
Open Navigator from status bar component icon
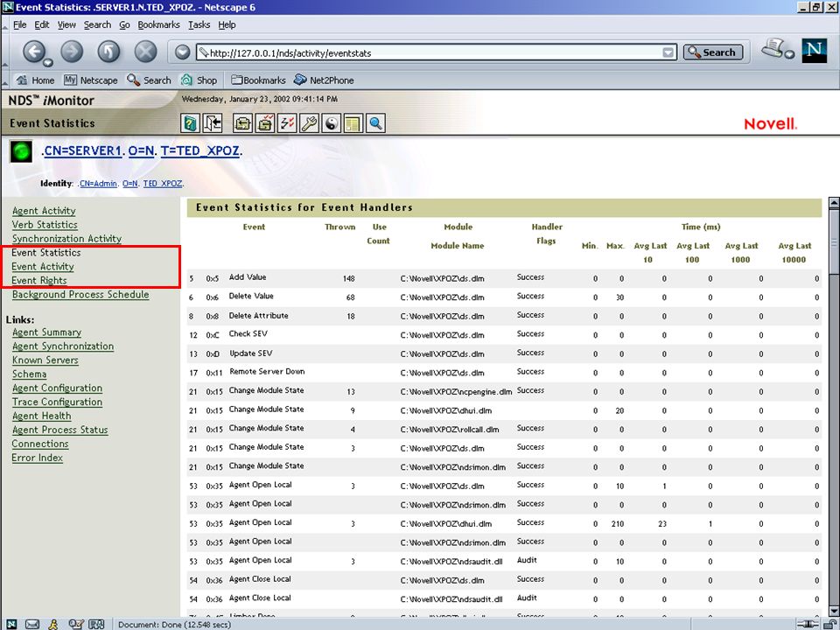coord(11,624)
